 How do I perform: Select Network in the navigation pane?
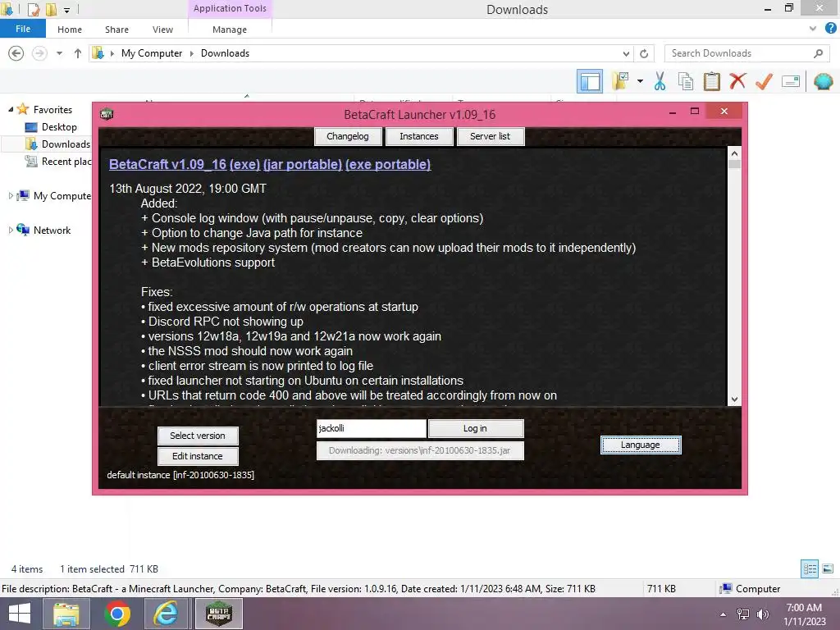point(44,230)
